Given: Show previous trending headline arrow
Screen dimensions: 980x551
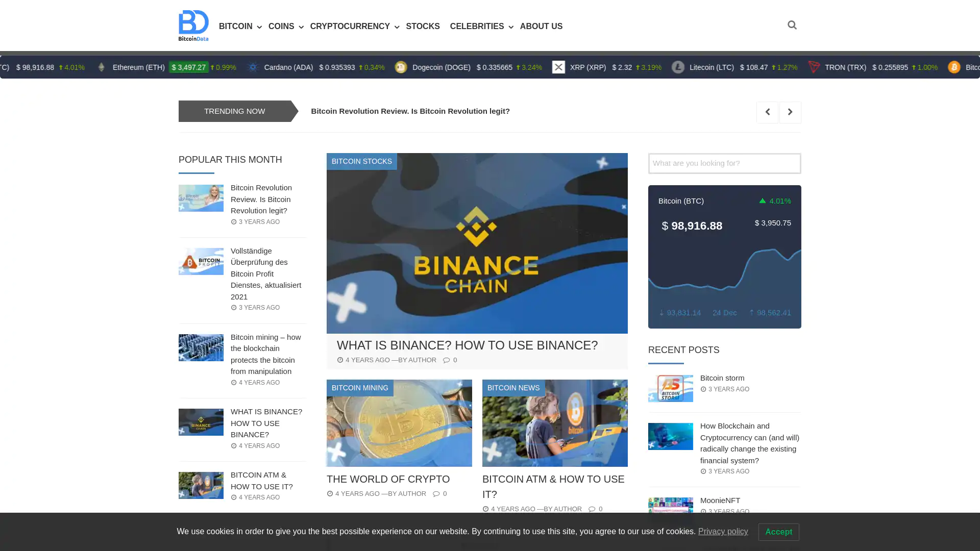Looking at the screenshot, I should pos(767,112).
